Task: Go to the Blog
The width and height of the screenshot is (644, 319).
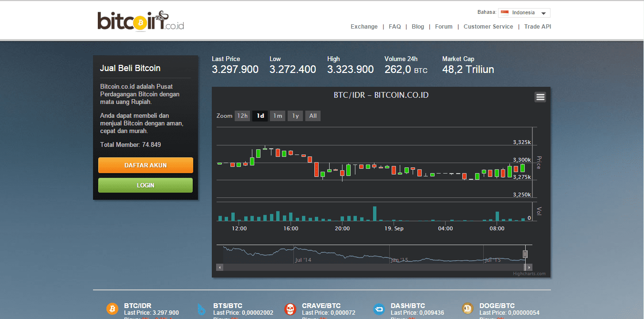Action: coord(418,27)
